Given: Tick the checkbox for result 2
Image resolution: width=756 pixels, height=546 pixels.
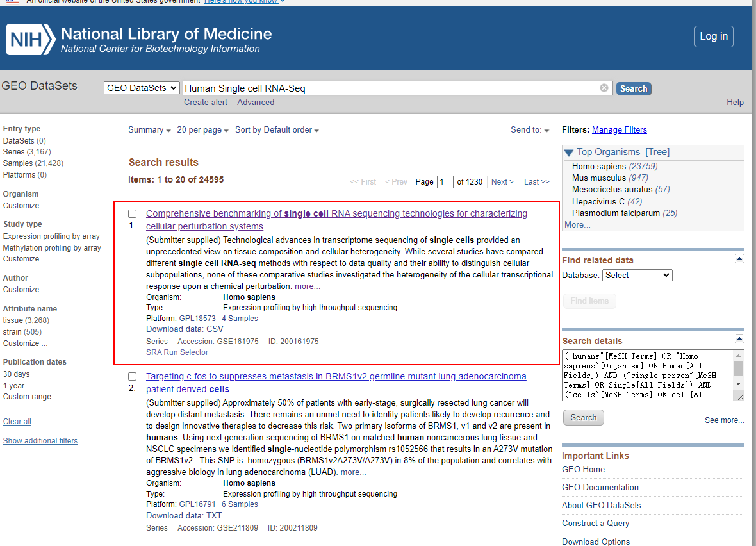Looking at the screenshot, I should coord(133,376).
